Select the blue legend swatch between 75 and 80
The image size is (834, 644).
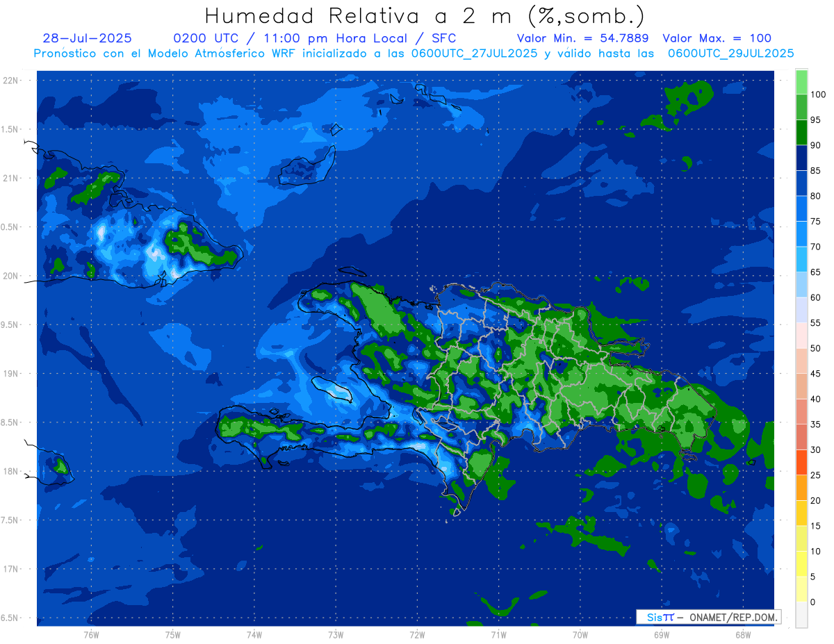[801, 208]
